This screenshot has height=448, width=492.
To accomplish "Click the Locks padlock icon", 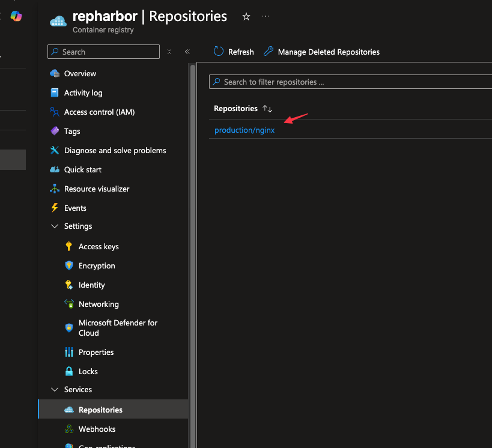I will tap(69, 371).
